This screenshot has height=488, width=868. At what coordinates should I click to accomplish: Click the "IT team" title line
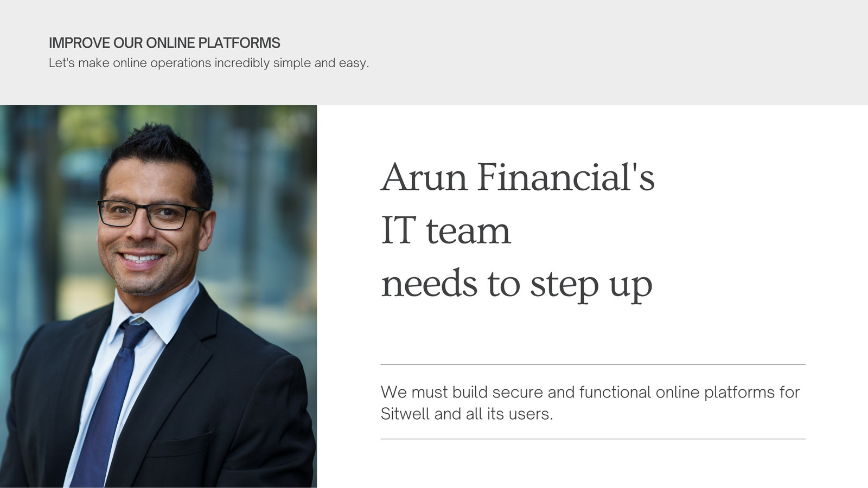click(x=446, y=230)
